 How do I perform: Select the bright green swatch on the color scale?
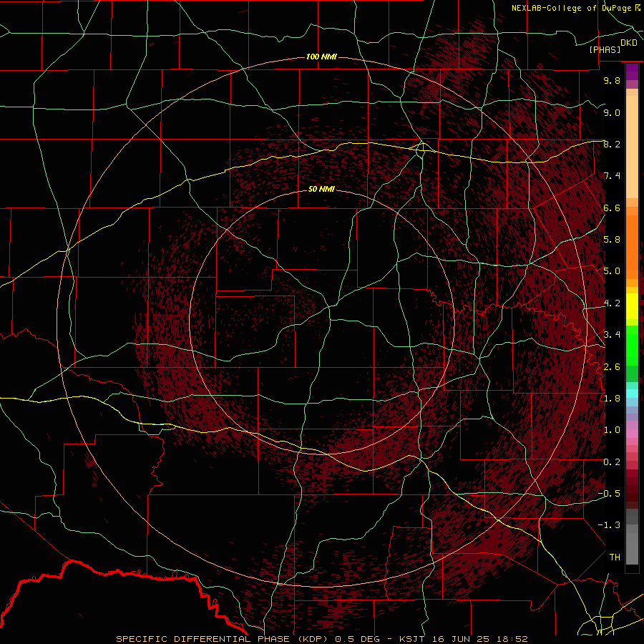tap(632, 345)
